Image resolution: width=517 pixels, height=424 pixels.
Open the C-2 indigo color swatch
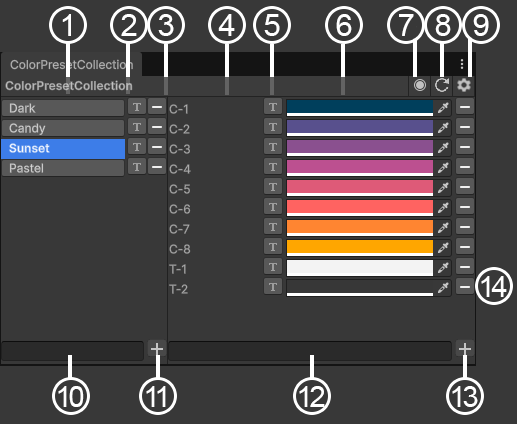(360, 128)
